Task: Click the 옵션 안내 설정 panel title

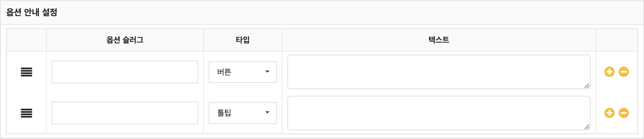Action: click(x=32, y=12)
